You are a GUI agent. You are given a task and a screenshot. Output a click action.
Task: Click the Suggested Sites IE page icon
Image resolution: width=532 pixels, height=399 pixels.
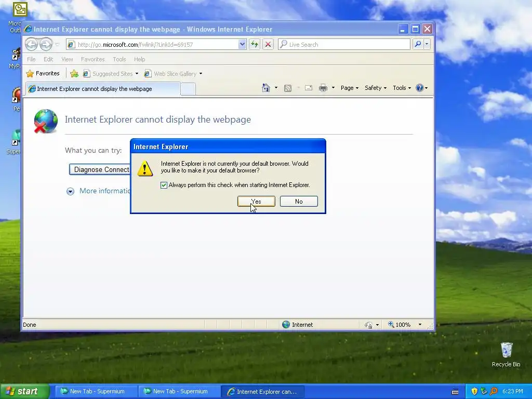pos(87,74)
